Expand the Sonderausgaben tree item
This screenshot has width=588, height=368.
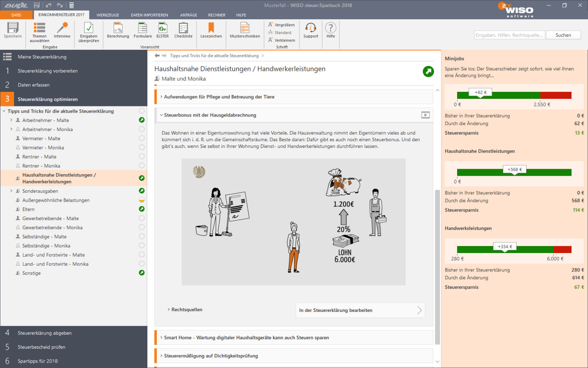(x=11, y=191)
